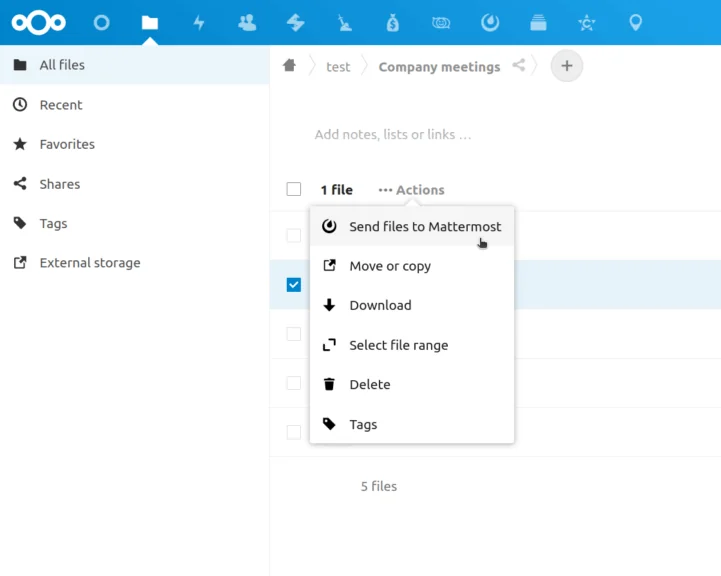Click the Add notes, lists or links field
Viewport: 721px width, 576px height.
[x=393, y=135]
